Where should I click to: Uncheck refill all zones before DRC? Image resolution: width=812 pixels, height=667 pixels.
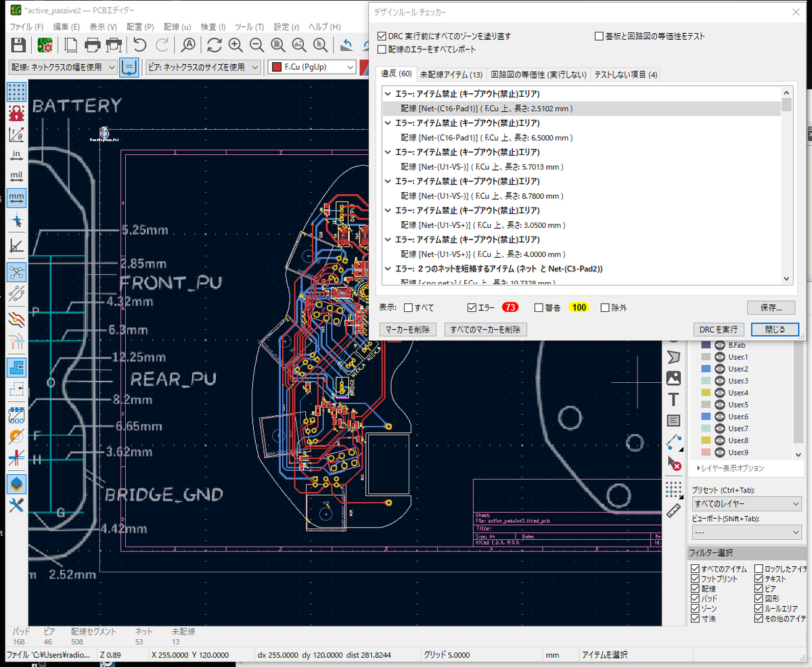click(382, 36)
